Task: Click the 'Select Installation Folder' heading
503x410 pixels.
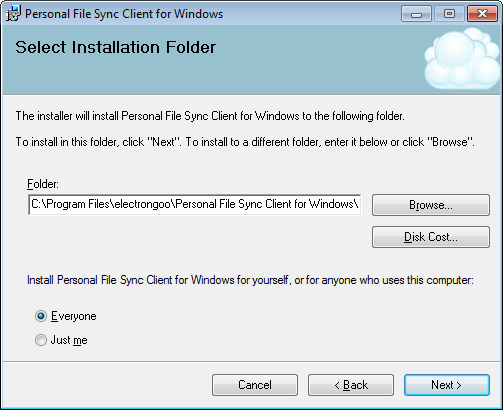Action: tap(116, 47)
